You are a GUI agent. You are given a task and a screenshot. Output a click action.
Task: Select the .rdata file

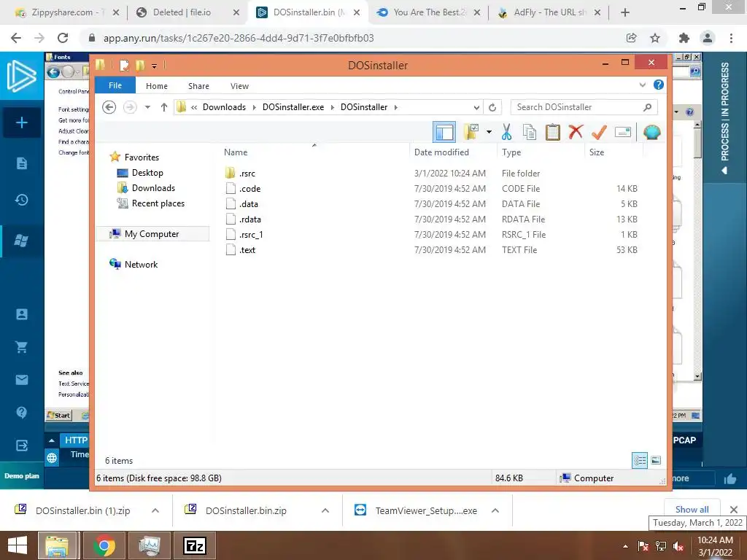249,219
